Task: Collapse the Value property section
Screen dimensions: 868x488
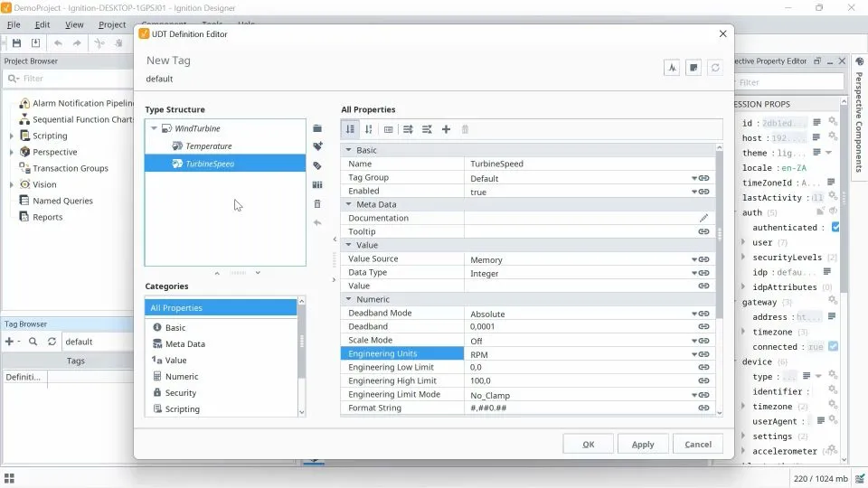Action: tap(349, 245)
